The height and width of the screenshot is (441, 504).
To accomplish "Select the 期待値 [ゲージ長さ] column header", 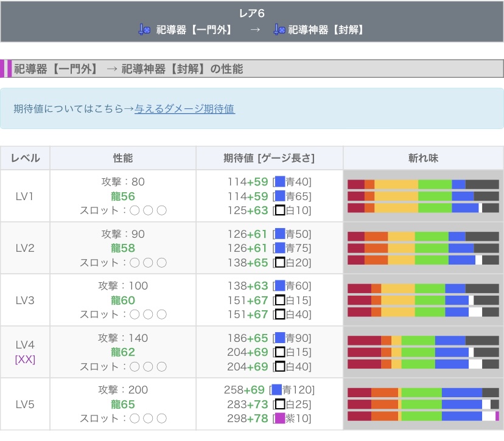I will tap(269, 158).
